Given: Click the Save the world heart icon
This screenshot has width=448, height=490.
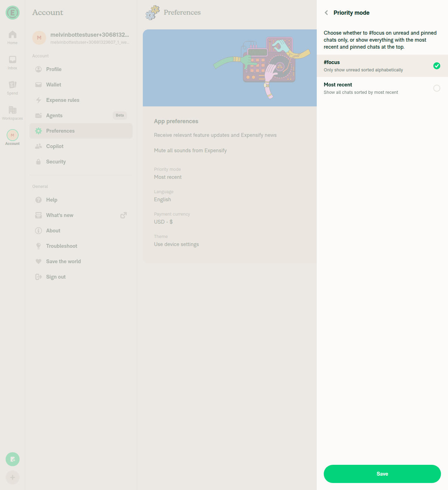Looking at the screenshot, I should (x=38, y=261).
